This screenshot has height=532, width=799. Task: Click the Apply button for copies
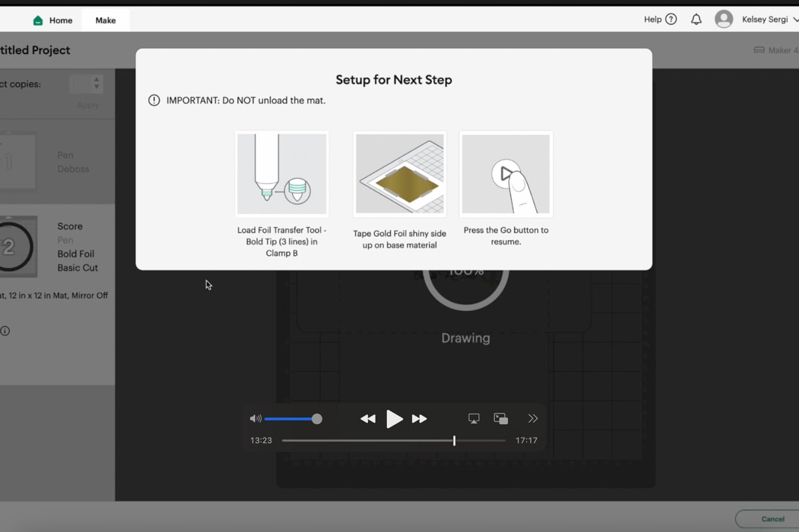tap(87, 105)
